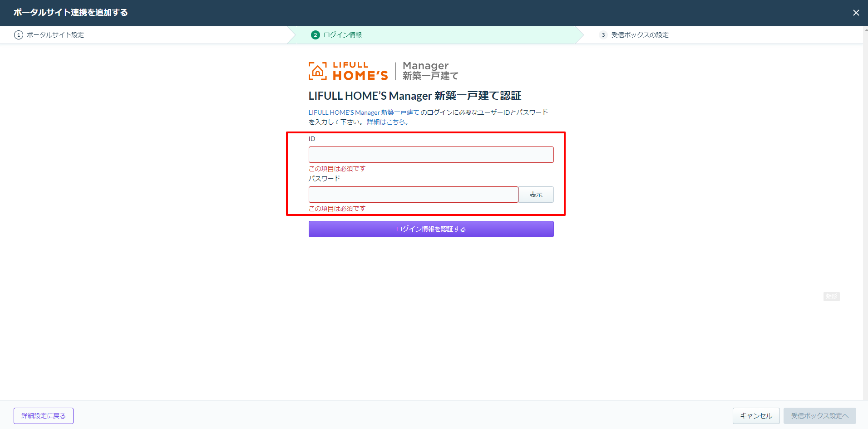Close the portal site integration dialog
Screen dimensions: 868x429
[856, 13]
